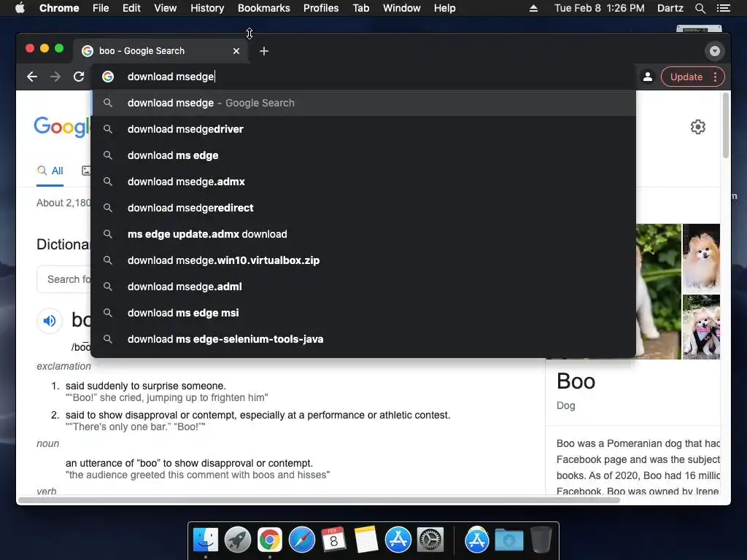Open the File menu
This screenshot has width=747, height=560.
click(101, 8)
